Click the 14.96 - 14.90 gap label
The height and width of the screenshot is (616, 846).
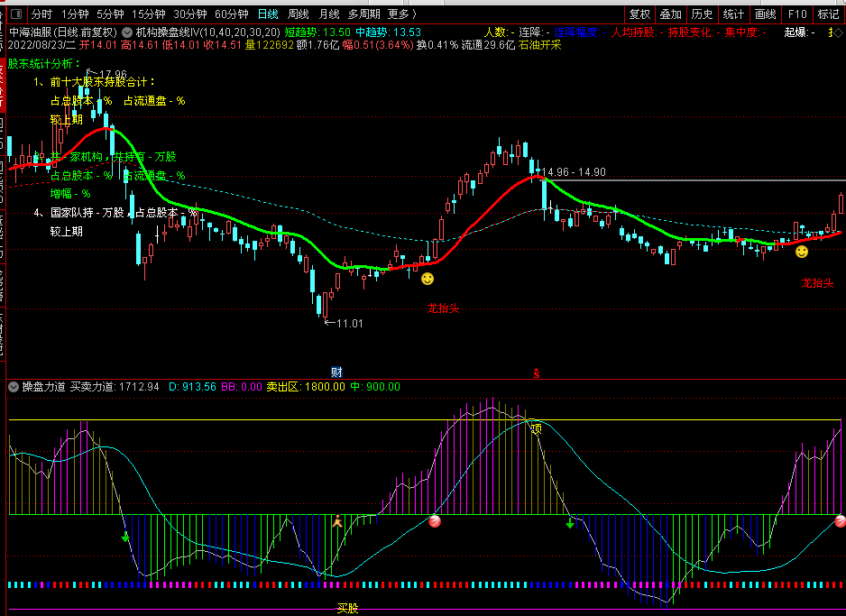point(574,172)
